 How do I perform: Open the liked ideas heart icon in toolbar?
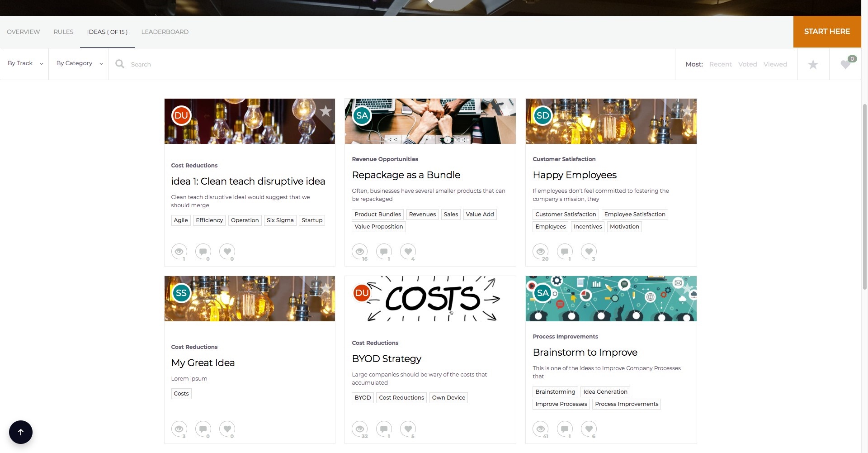coord(845,64)
